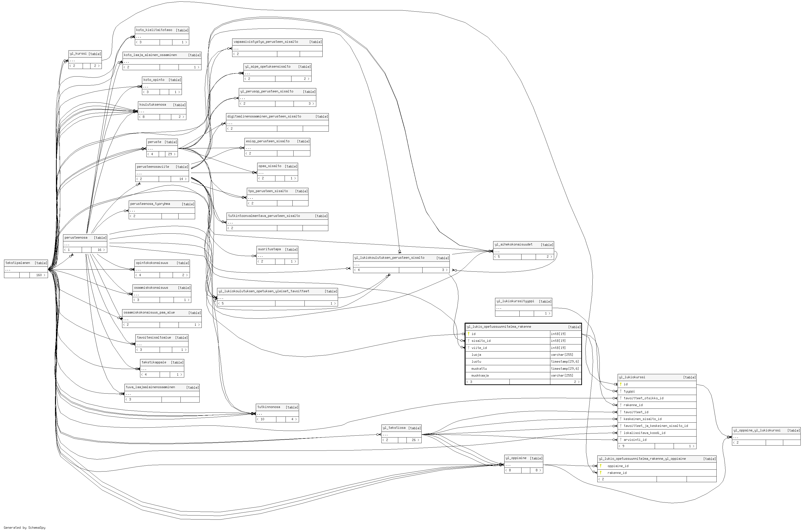The width and height of the screenshot is (804, 532).
Task: Click the tutkinnonosa table title
Action: point(269,407)
